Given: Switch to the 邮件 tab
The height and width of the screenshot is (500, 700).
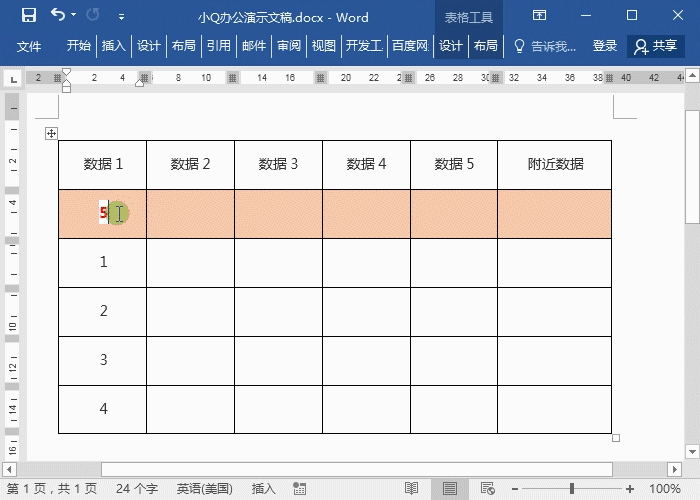Looking at the screenshot, I should pyautogui.click(x=254, y=46).
